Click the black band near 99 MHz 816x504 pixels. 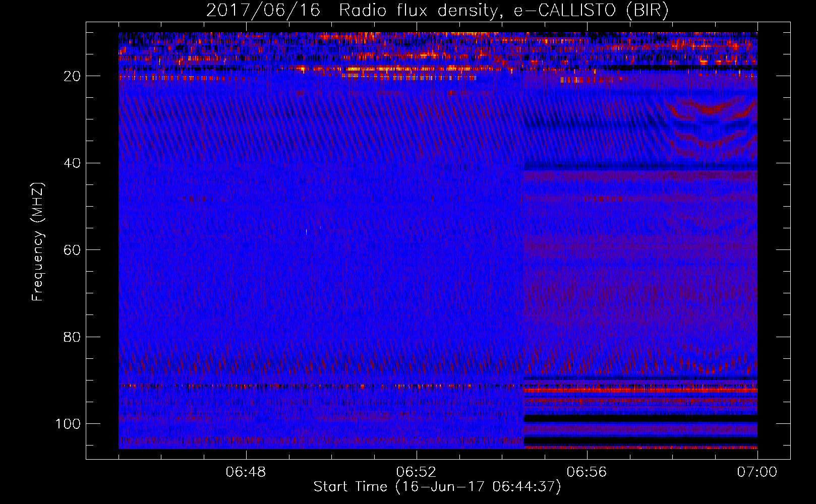pos(640,419)
